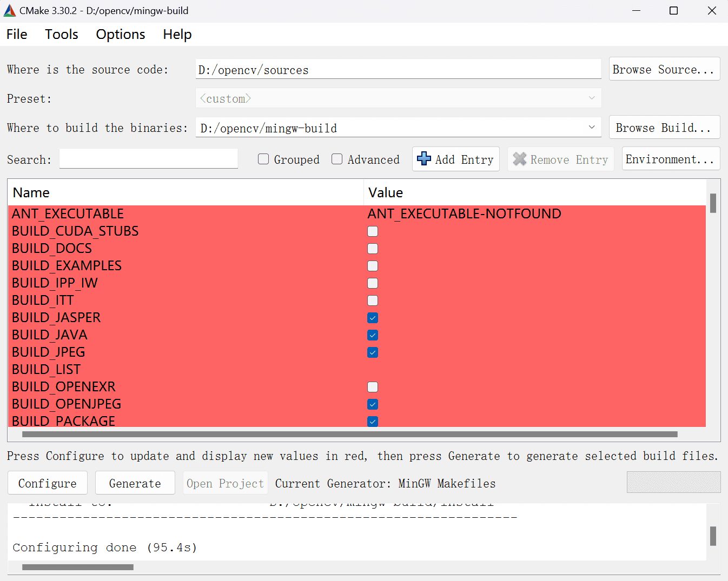
Task: Select the BUILD_DOCS entry name
Action: pos(52,249)
